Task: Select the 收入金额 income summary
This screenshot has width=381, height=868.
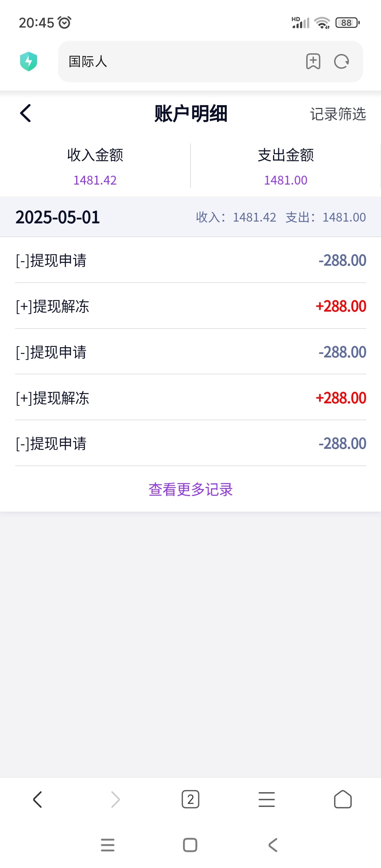Action: click(95, 166)
